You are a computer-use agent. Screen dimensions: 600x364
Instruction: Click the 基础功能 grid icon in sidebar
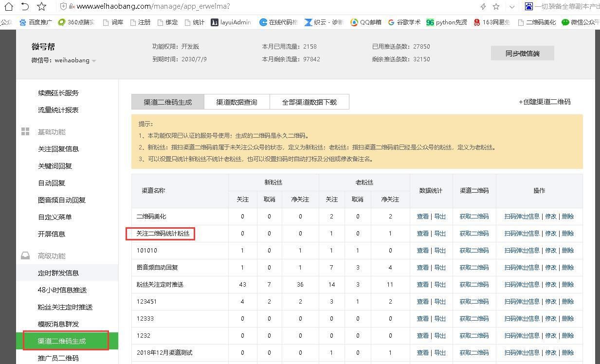25,131
